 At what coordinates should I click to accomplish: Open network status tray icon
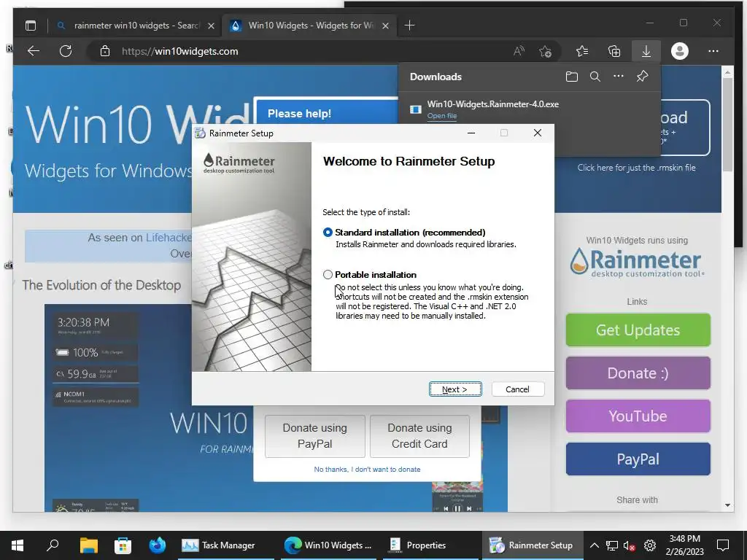pyautogui.click(x=612, y=545)
